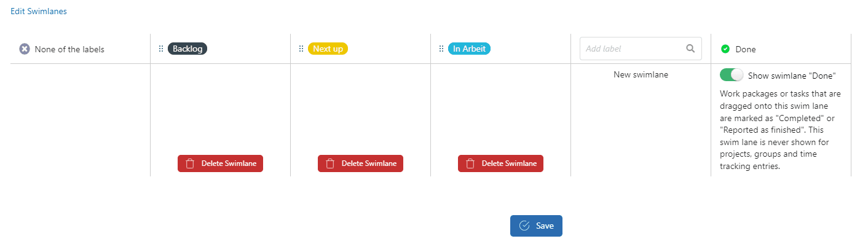
Task: Click the Edit Swimlanes link
Action: (x=38, y=11)
